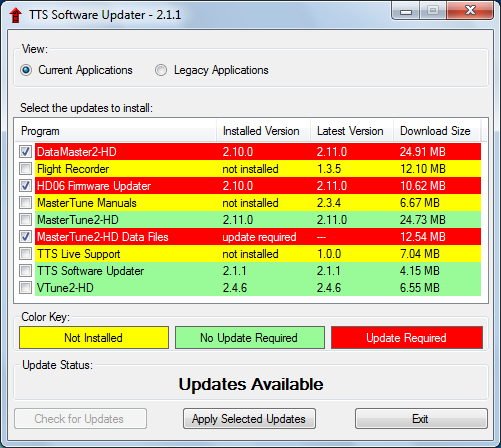The image size is (501, 448).
Task: Select the Legacy Applications radio button
Action: [x=161, y=70]
